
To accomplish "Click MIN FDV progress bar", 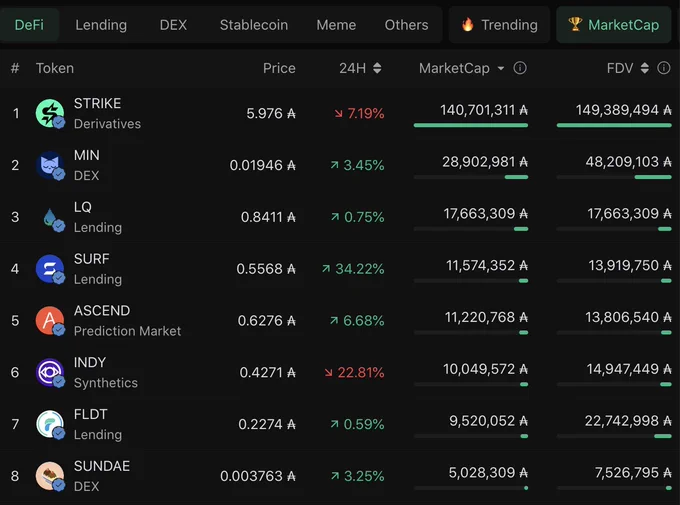I will tap(614, 177).
